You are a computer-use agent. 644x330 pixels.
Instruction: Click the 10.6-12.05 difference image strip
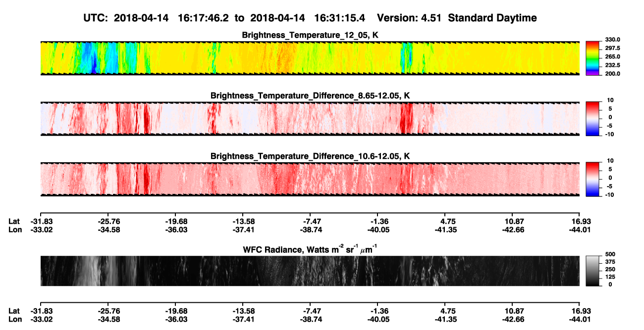(x=310, y=179)
